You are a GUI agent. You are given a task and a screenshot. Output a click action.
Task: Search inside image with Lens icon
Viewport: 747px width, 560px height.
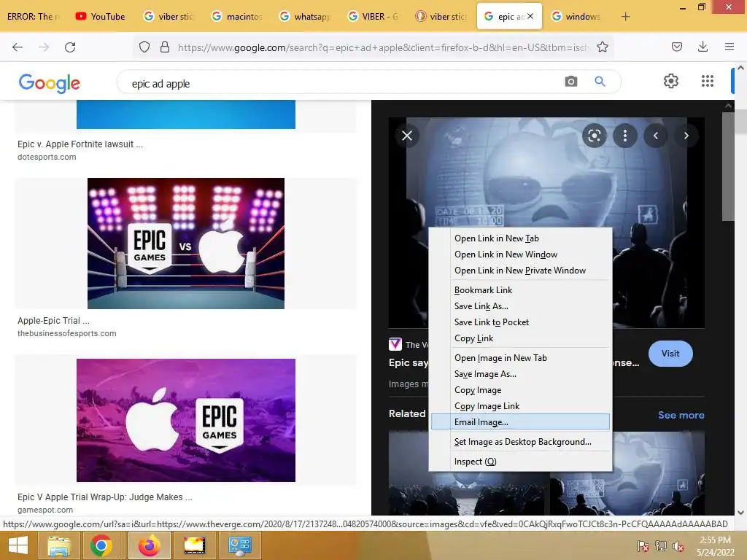pyautogui.click(x=594, y=136)
